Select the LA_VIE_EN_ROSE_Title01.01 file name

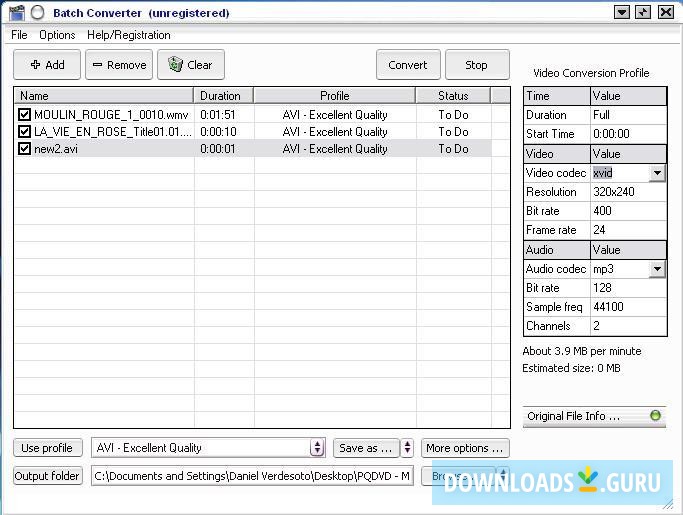coord(113,132)
